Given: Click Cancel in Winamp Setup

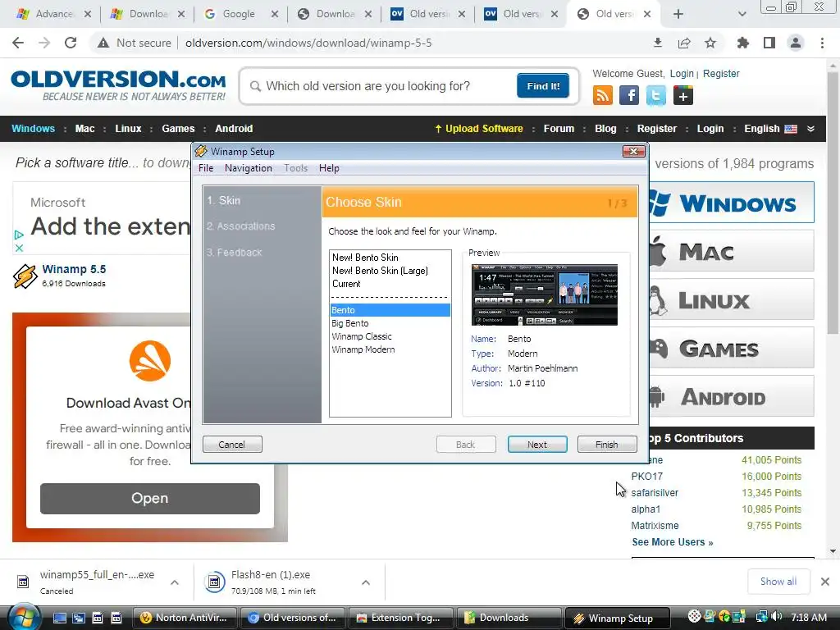Looking at the screenshot, I should click(x=232, y=444).
